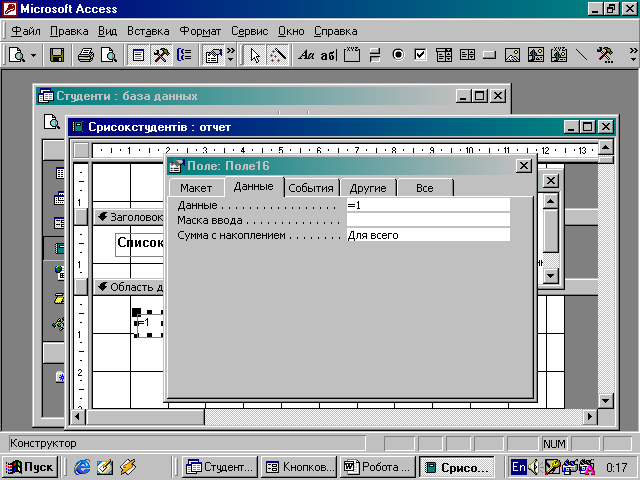Click the More Controls tool icon
This screenshot has height=480, width=640.
(x=604, y=55)
